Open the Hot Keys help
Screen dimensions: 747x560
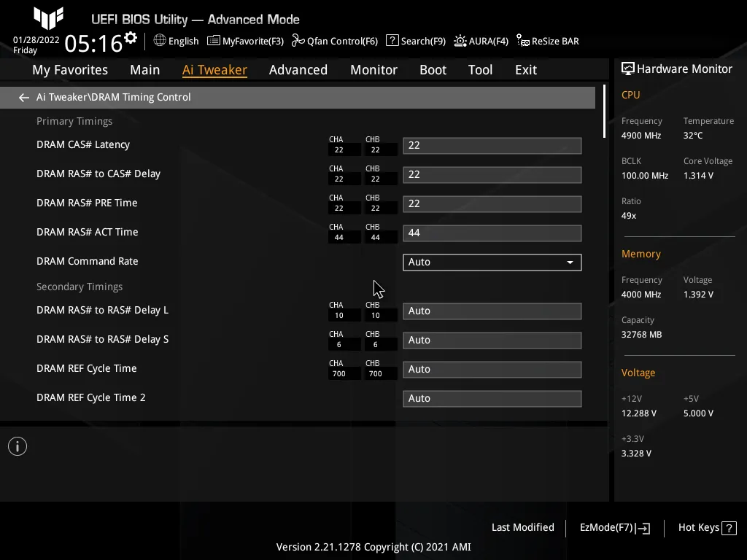click(x=708, y=528)
